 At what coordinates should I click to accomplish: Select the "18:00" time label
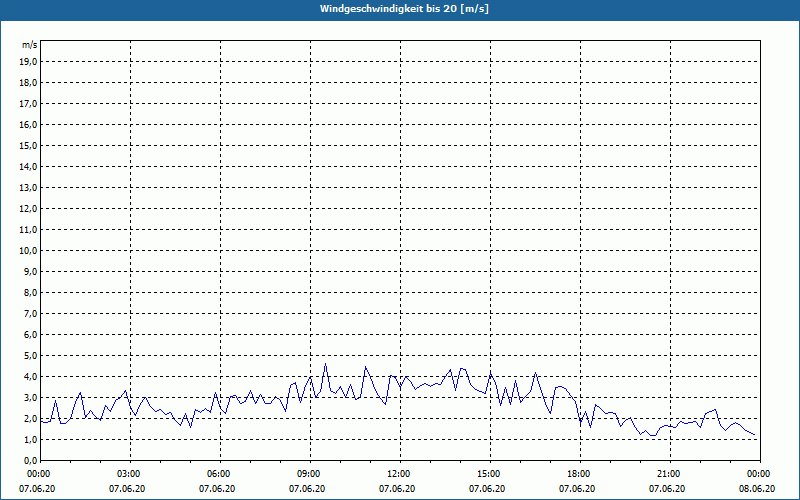tap(580, 474)
